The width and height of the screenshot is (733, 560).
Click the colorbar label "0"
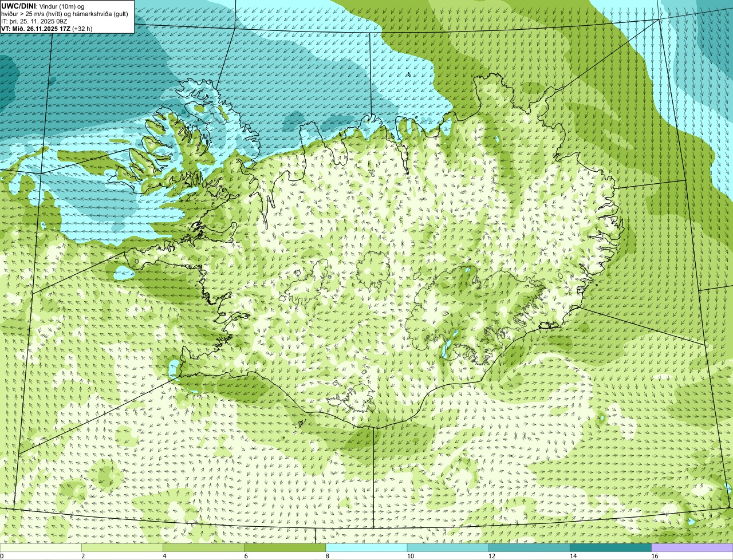coord(2,556)
